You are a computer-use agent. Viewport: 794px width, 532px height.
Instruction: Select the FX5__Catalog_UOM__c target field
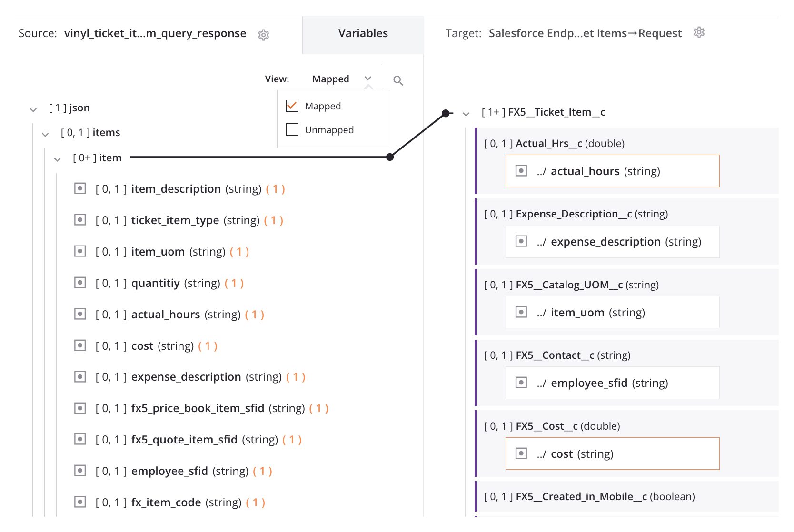click(571, 285)
